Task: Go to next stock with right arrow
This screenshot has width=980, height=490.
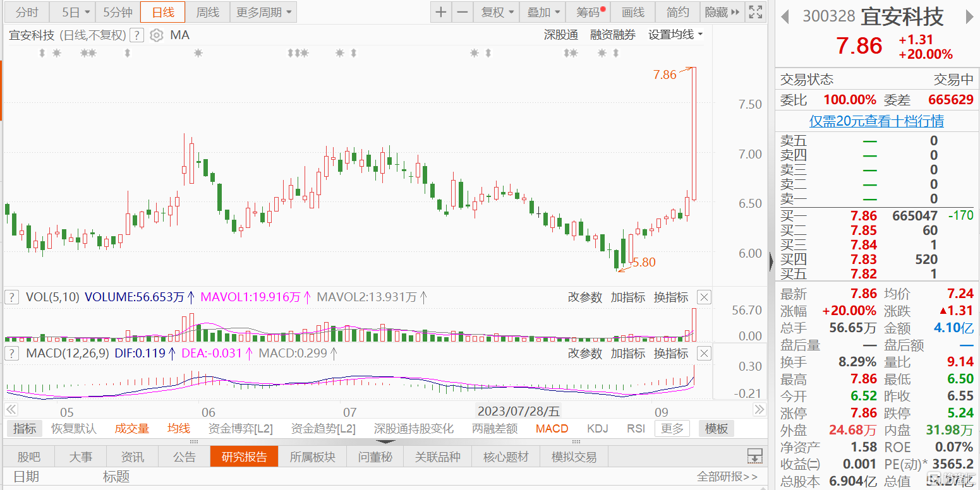Action: click(x=969, y=17)
